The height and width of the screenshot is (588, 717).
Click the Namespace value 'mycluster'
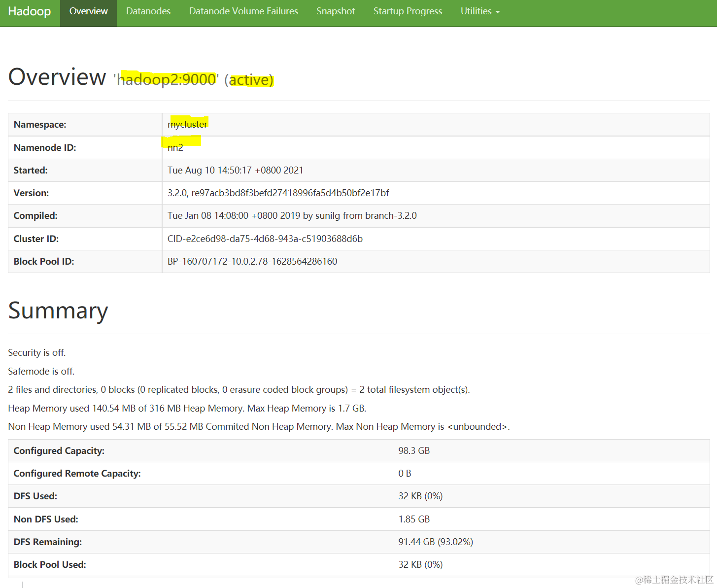click(x=187, y=124)
